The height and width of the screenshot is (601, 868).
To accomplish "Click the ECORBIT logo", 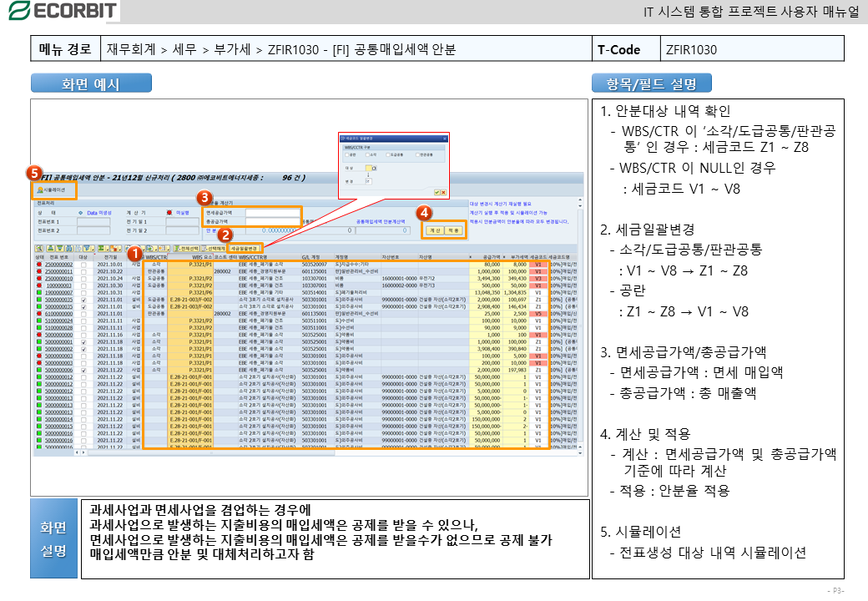I will coord(63,11).
